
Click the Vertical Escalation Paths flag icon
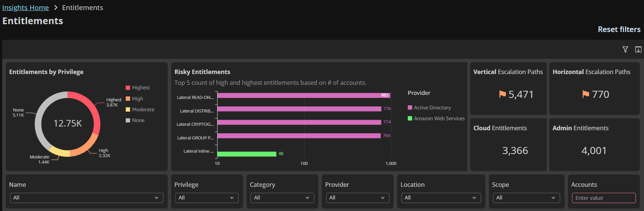(503, 94)
